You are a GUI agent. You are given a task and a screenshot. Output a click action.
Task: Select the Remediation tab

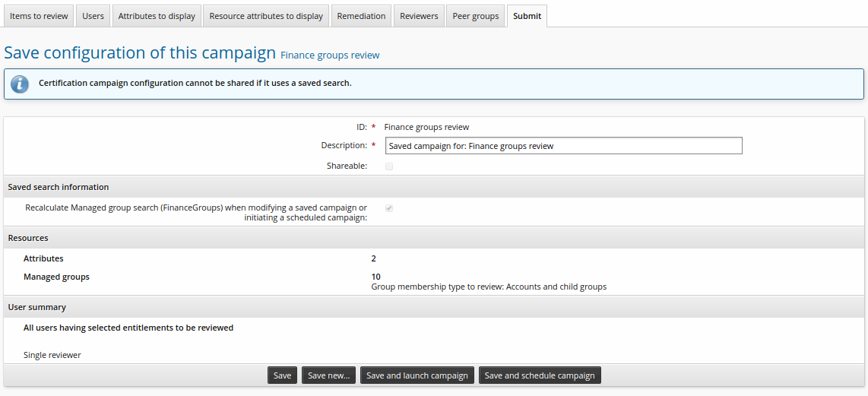pos(361,16)
